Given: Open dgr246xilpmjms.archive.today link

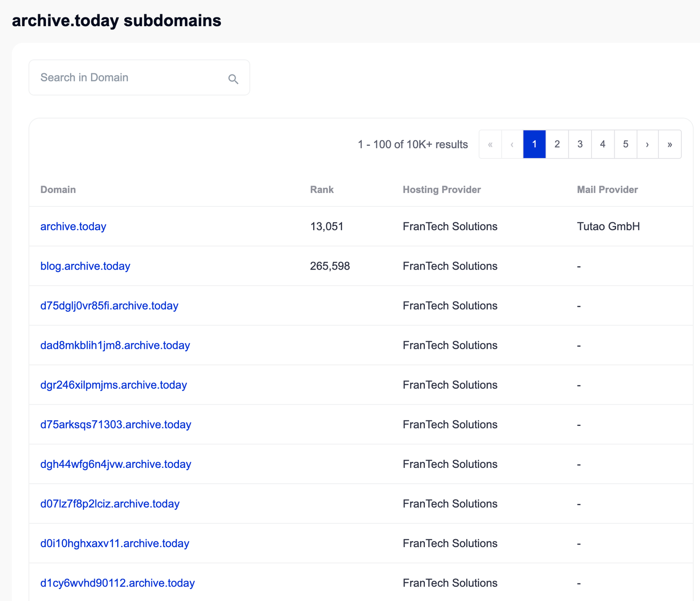Looking at the screenshot, I should (x=114, y=385).
